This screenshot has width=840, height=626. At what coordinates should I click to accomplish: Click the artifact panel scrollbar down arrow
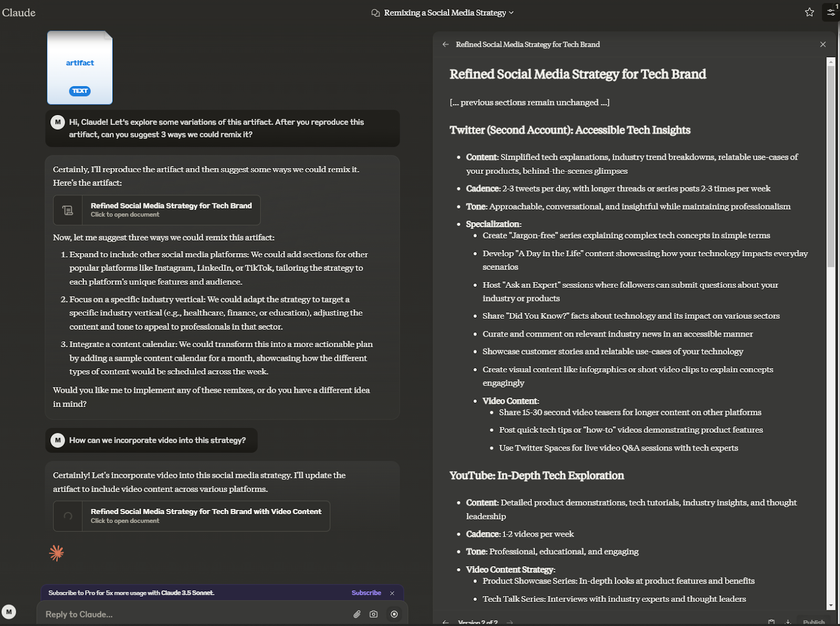point(831,606)
